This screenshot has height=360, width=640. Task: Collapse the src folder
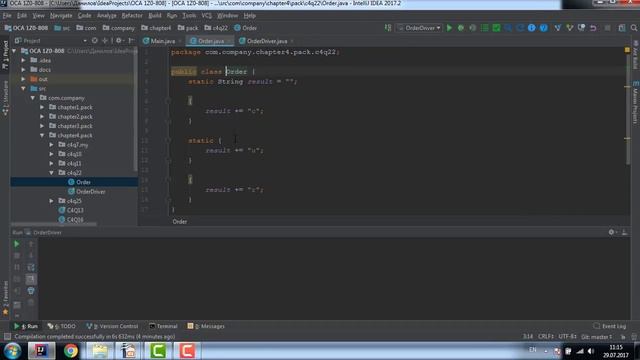[23, 89]
